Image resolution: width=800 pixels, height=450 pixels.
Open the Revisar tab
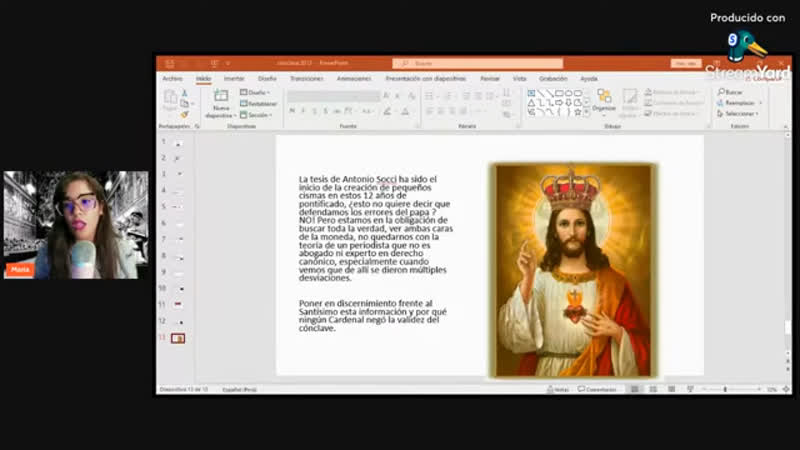[x=490, y=79]
